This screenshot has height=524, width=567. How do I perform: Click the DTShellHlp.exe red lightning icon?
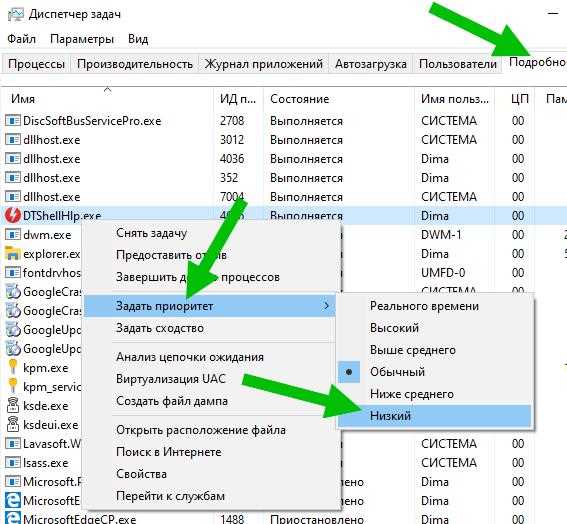pos(13,216)
